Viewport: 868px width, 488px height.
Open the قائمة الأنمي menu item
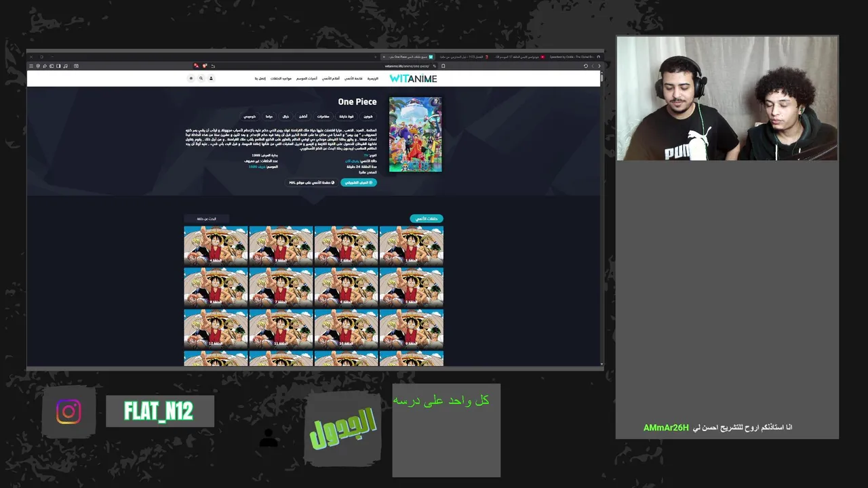[x=353, y=79]
